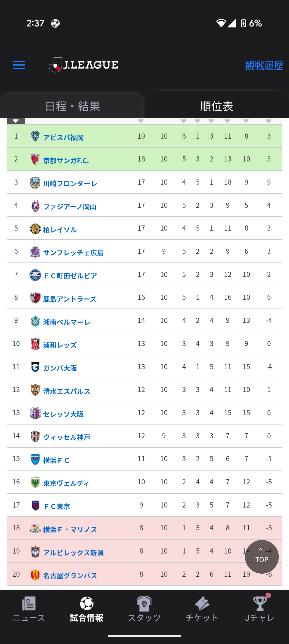
Task: Sort table by the rank column arrow
Action: pos(16,121)
